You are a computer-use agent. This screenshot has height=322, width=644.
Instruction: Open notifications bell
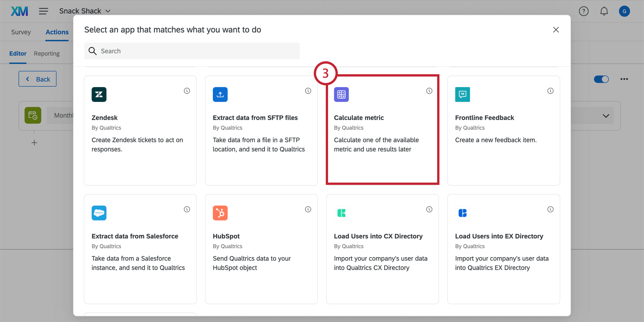(604, 11)
